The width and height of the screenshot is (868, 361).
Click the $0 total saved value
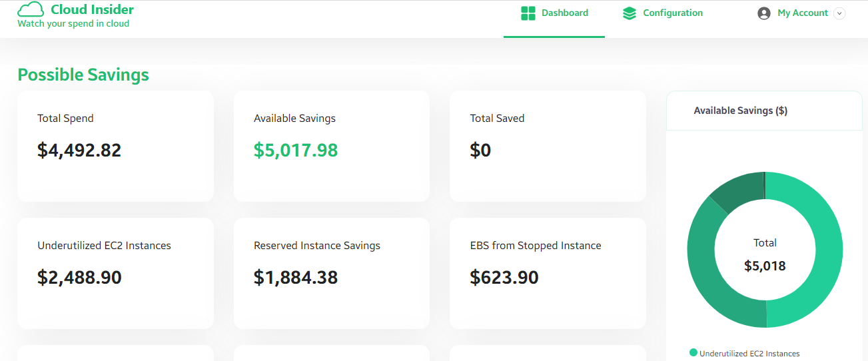click(480, 150)
